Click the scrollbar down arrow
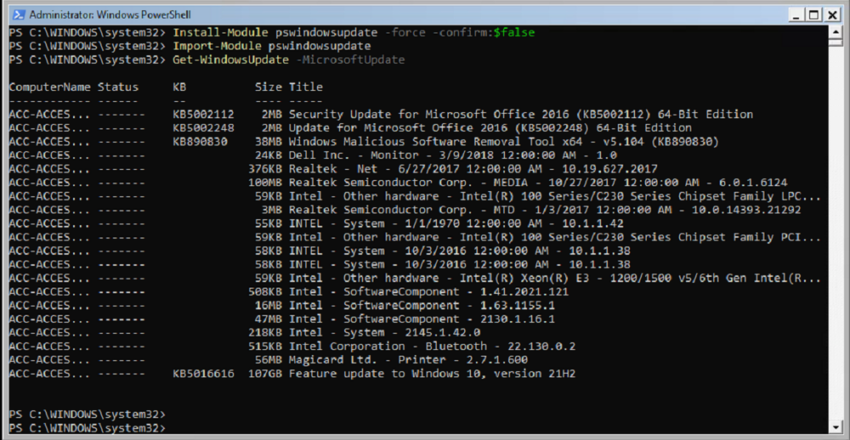This screenshot has width=850, height=440. 835,427
